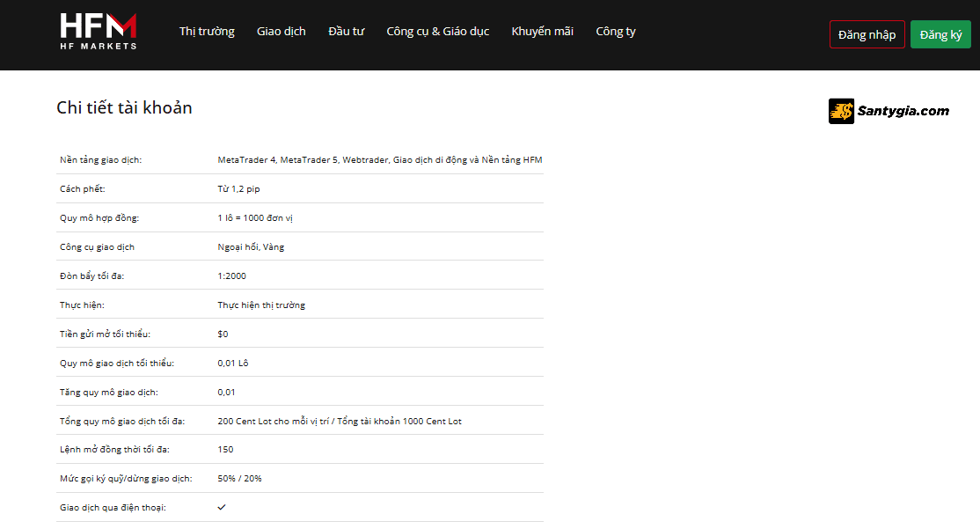This screenshot has height=529, width=980.
Task: Select the Giao dịch qua điện thoại label
Action: 113,508
